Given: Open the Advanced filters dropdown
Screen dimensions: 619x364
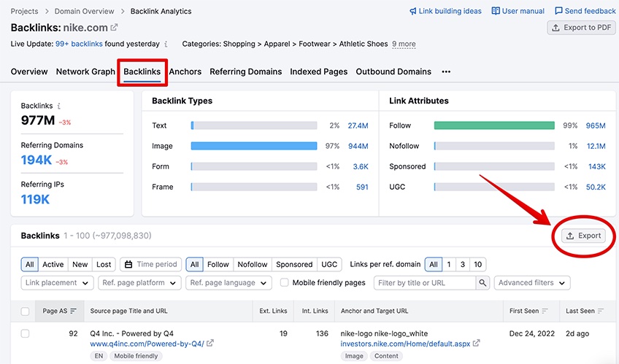Looking at the screenshot, I should (x=532, y=283).
